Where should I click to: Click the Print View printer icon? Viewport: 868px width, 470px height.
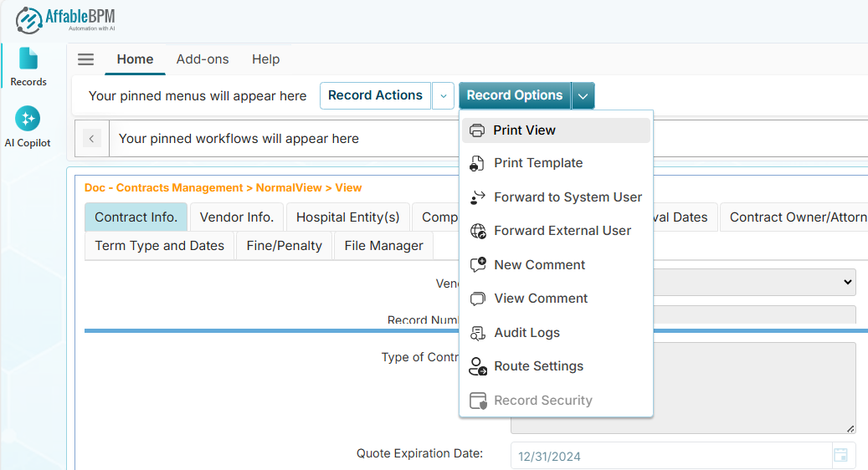point(478,130)
